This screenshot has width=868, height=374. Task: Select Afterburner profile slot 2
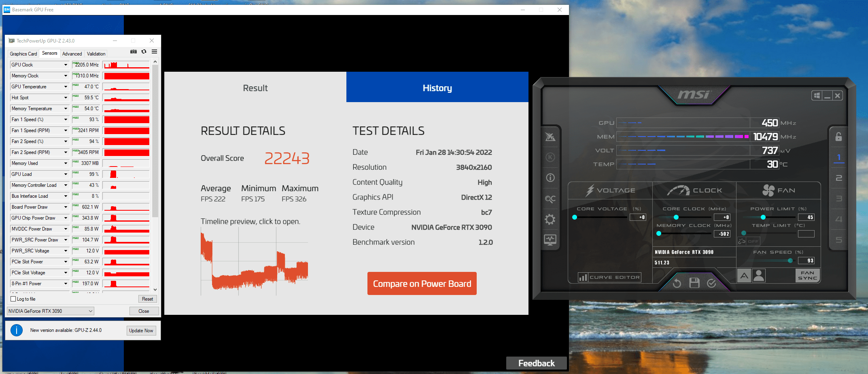(x=839, y=178)
